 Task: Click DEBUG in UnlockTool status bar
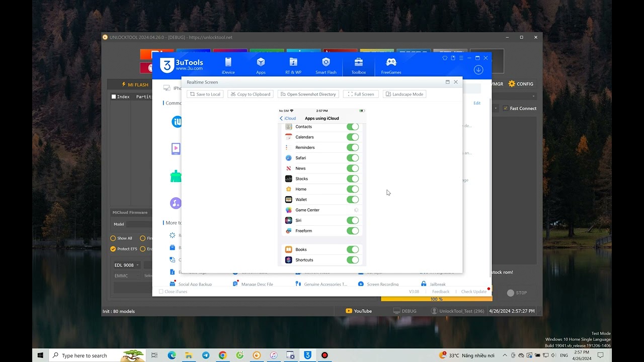[x=405, y=311]
